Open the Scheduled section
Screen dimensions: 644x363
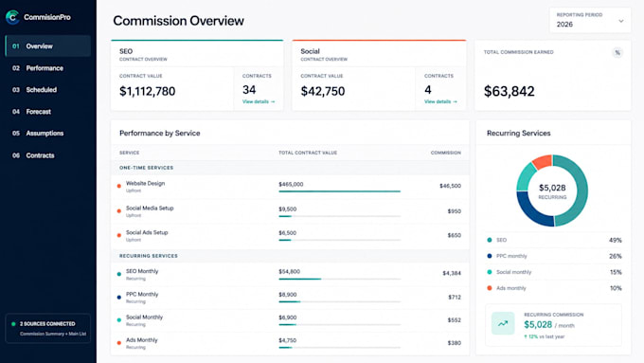coord(48,90)
